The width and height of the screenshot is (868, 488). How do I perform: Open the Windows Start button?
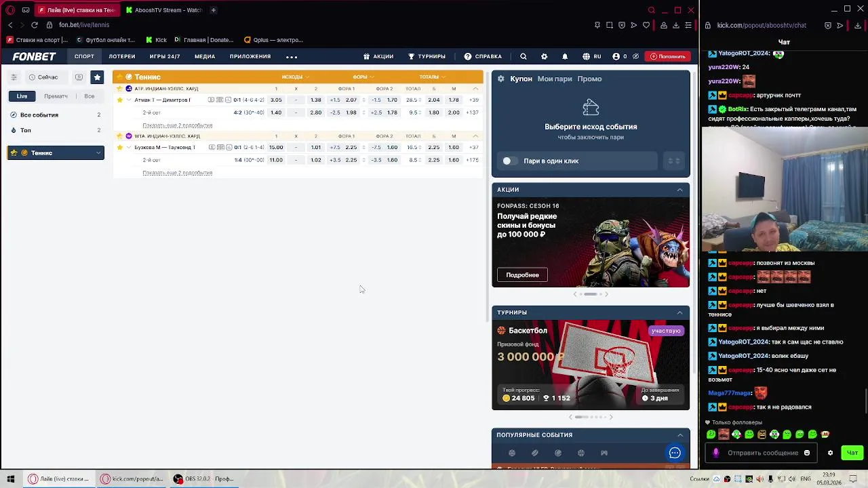pyautogui.click(x=11, y=479)
